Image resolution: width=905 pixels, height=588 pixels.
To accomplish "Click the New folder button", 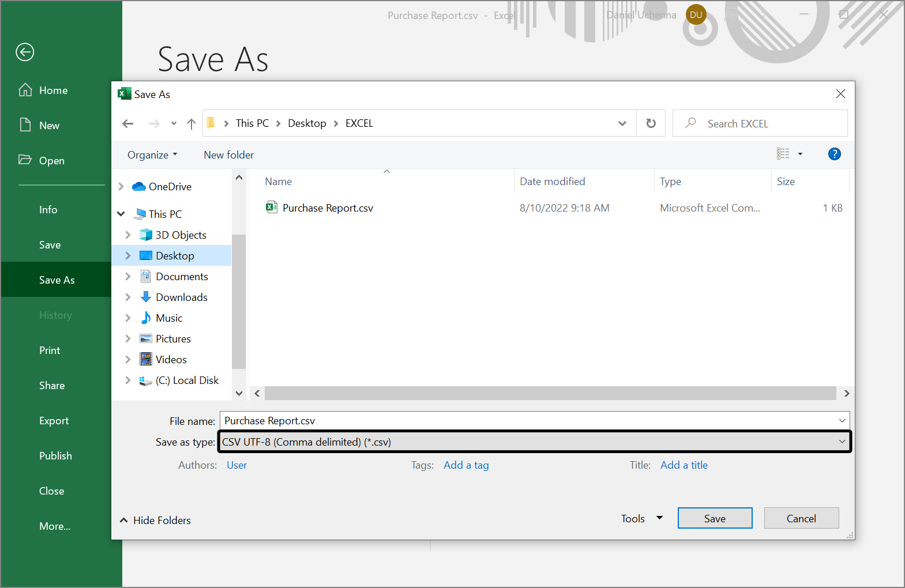I will [228, 154].
